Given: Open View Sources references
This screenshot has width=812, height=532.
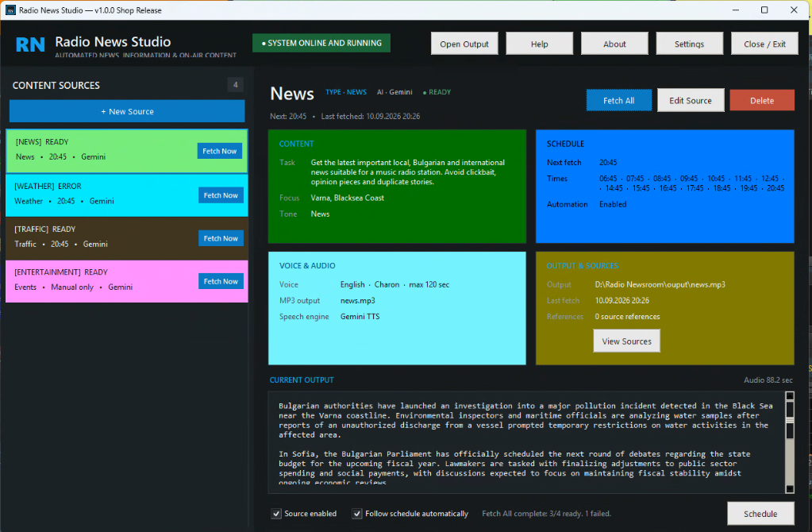Looking at the screenshot, I should 626,341.
